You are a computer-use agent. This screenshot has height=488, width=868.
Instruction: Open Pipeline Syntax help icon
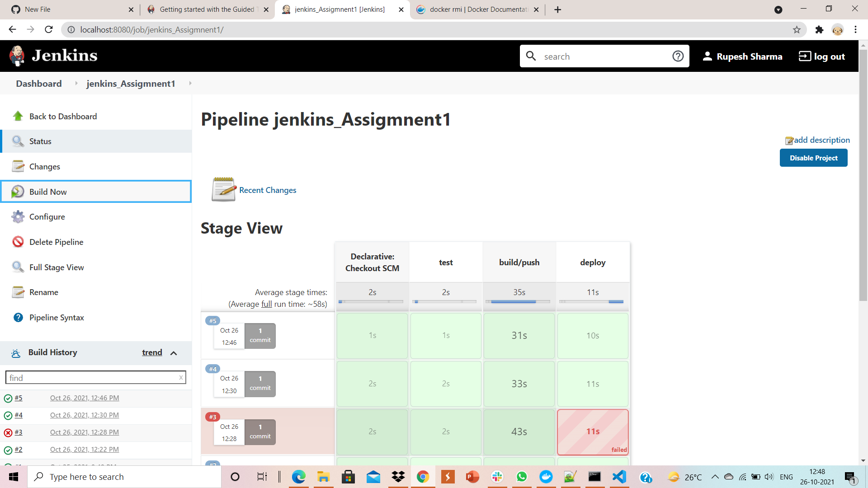click(x=18, y=318)
